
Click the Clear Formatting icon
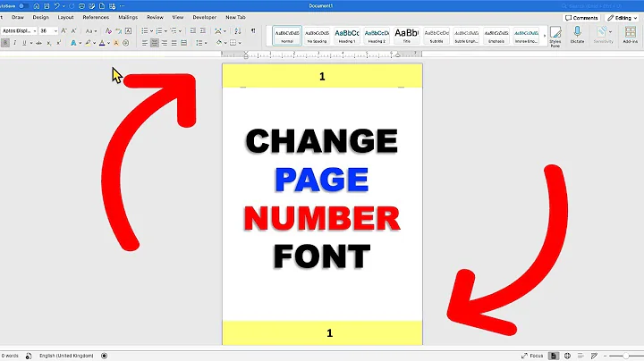tap(108, 30)
